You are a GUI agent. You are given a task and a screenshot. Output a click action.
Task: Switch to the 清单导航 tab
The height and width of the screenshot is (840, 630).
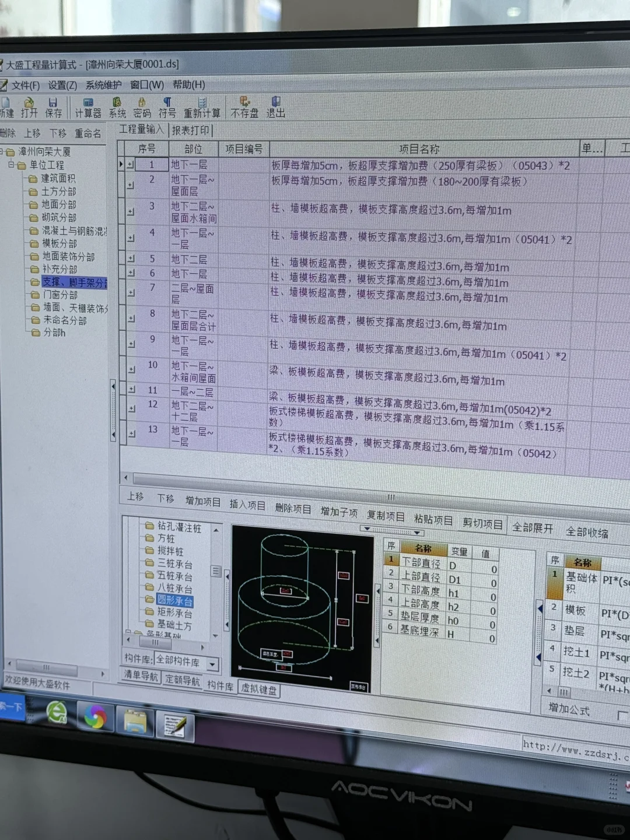point(141,675)
